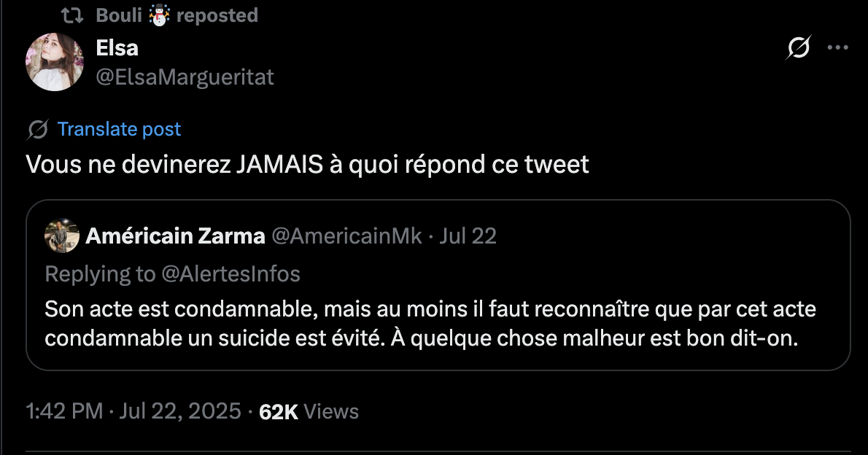Click the Jul 22 date in quoted post

pos(468,236)
